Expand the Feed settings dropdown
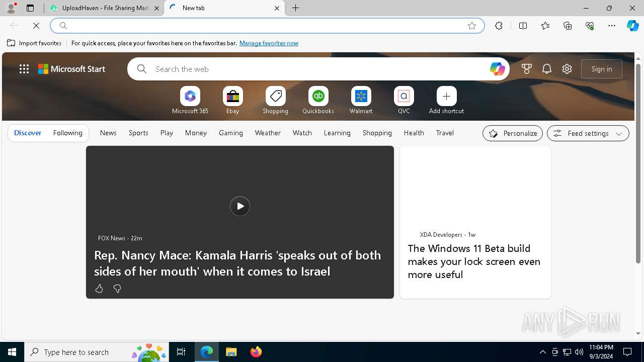 pyautogui.click(x=588, y=133)
